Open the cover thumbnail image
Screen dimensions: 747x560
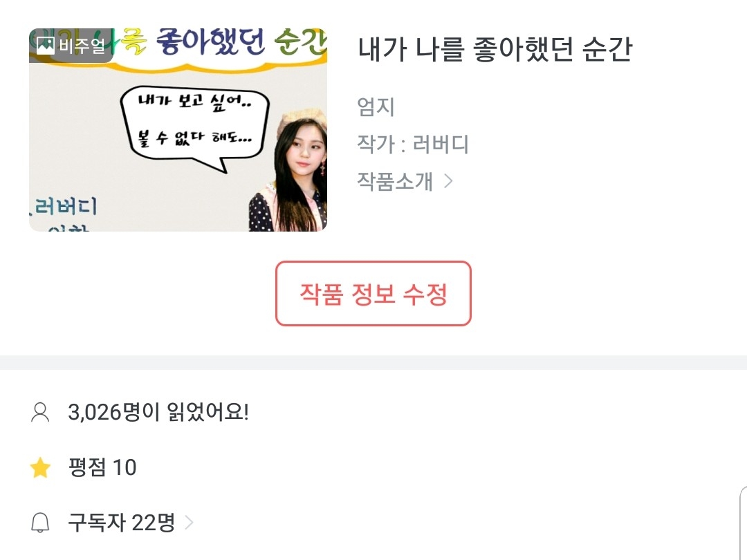point(178,130)
